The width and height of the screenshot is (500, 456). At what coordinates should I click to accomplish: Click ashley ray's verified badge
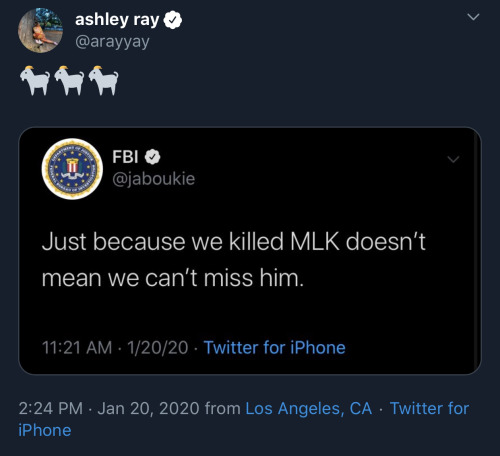tap(173, 20)
